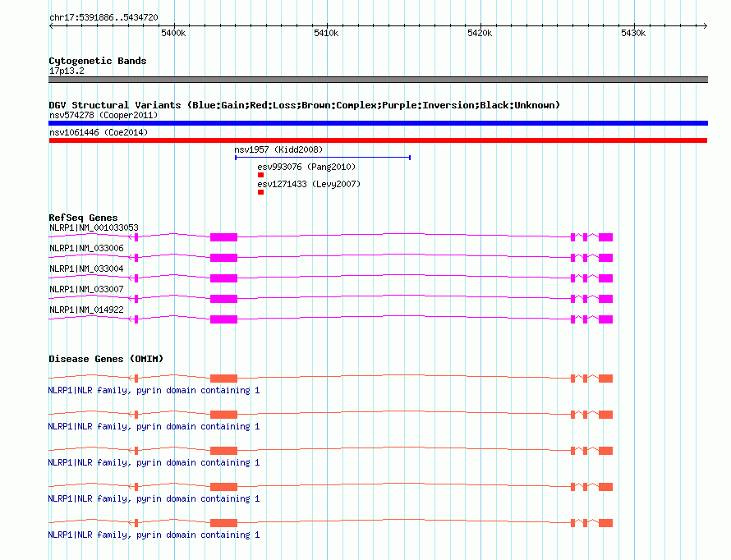Click the small left exon of NM_001033053
The width and height of the screenshot is (731, 560).
(136, 237)
